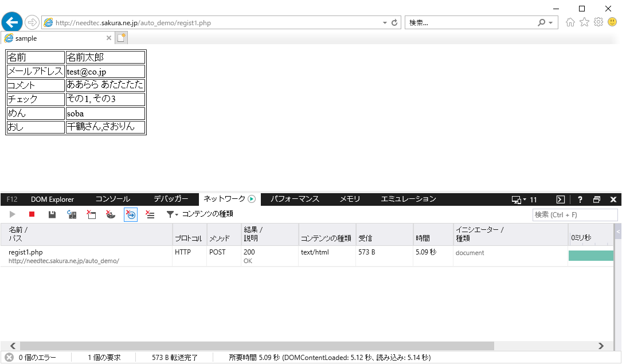The width and height of the screenshot is (622, 364).
Task: Switch to the コンソール tab
Action: (x=113, y=199)
